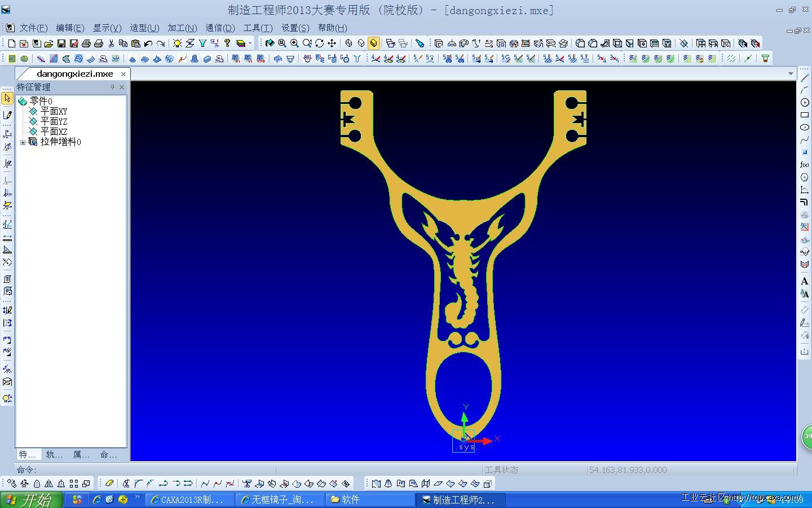The height and width of the screenshot is (508, 812).
Task: Pin the 特征管理 panel
Action: click(112, 87)
